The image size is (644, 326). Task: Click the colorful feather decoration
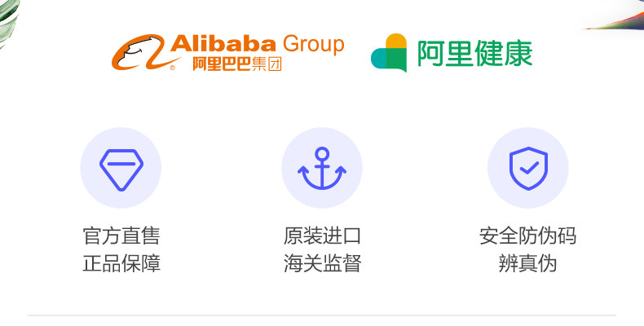pyautogui.click(x=621, y=16)
